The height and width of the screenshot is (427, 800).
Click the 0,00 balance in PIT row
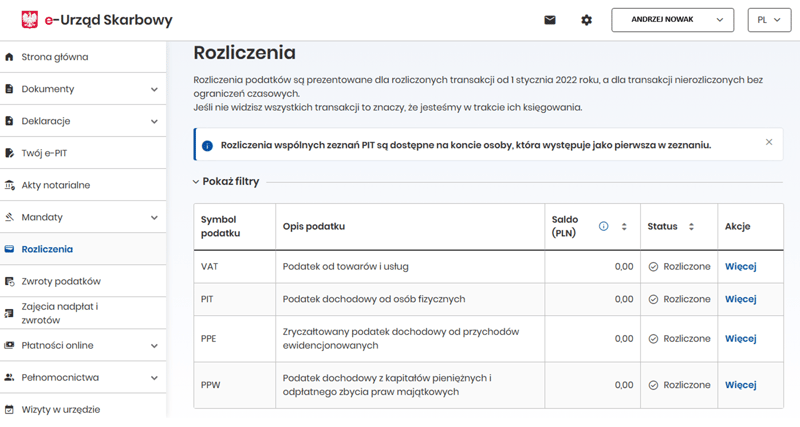tap(624, 299)
